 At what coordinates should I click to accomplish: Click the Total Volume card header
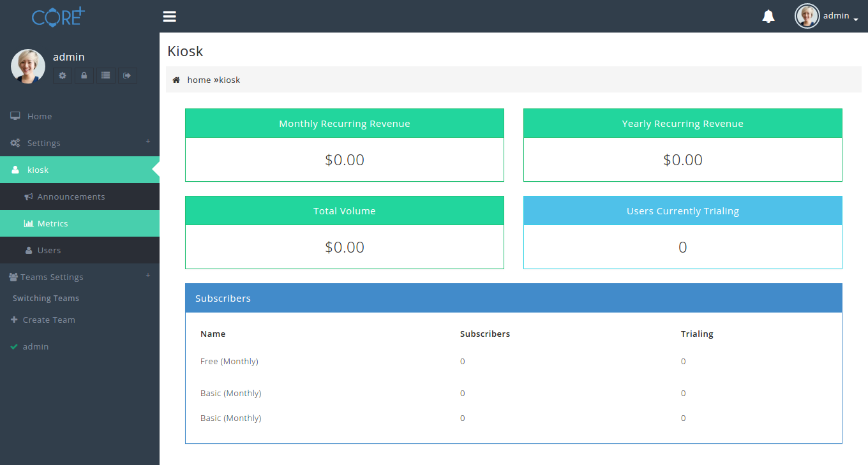pos(345,210)
